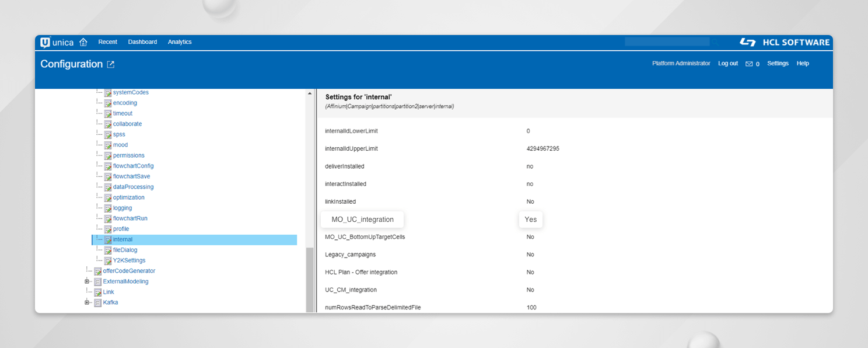Select the fileDialog tree item

pyautogui.click(x=125, y=250)
